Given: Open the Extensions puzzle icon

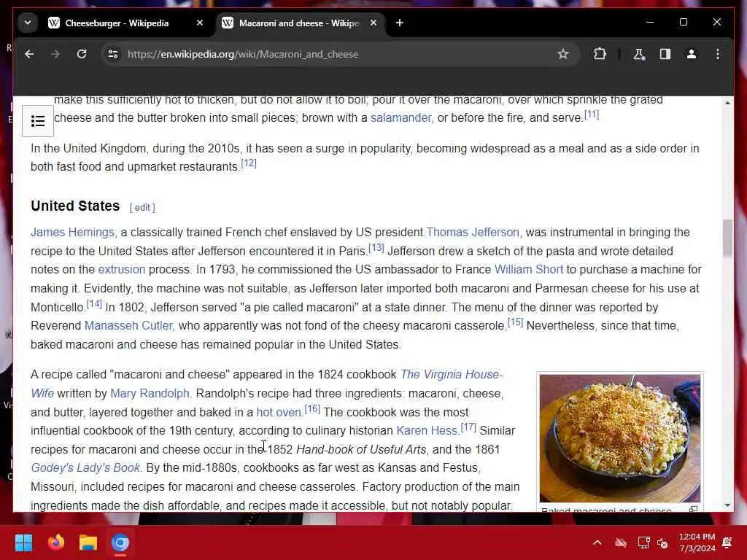Looking at the screenshot, I should 600,54.
